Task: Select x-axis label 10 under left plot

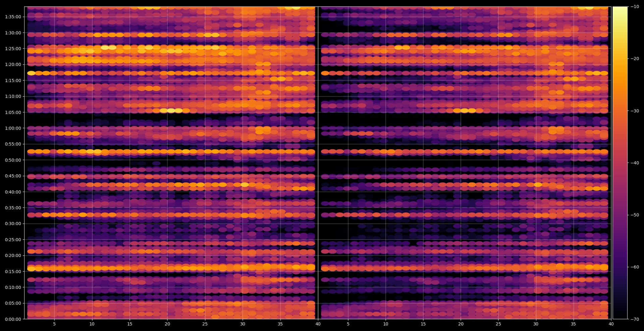Action: (x=92, y=324)
